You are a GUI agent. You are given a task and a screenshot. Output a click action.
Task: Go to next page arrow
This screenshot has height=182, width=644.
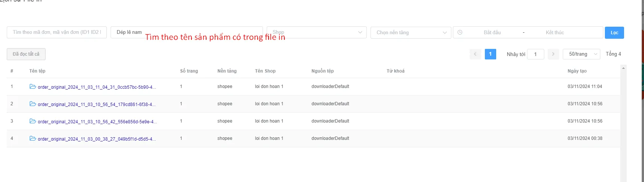(x=553, y=54)
